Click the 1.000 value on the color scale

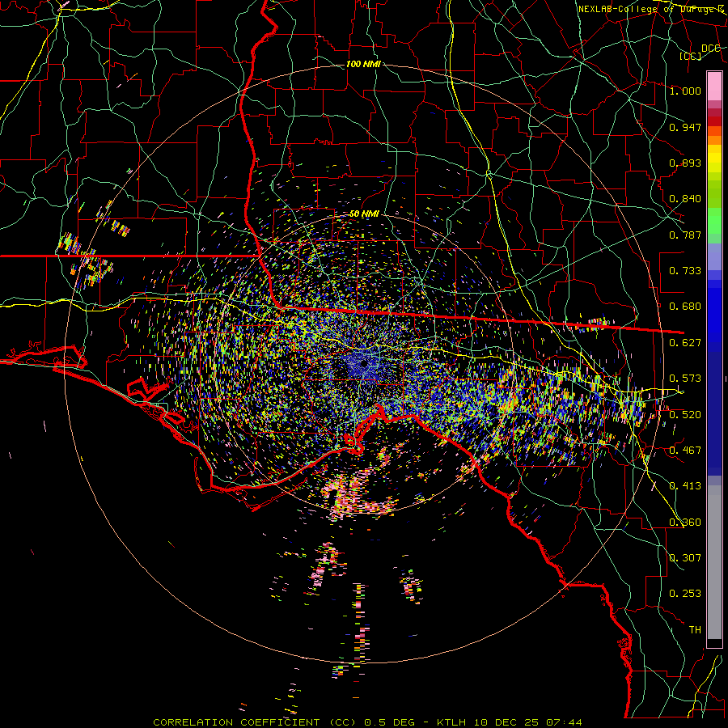(685, 91)
